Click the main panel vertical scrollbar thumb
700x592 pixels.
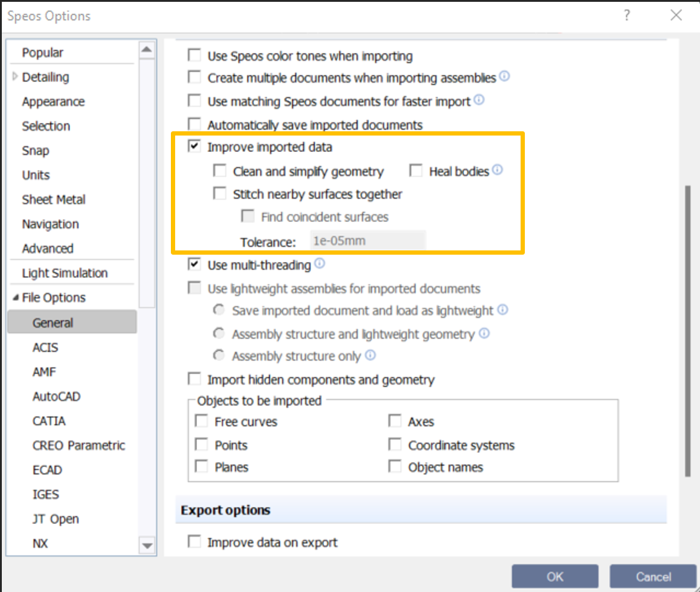(x=688, y=331)
